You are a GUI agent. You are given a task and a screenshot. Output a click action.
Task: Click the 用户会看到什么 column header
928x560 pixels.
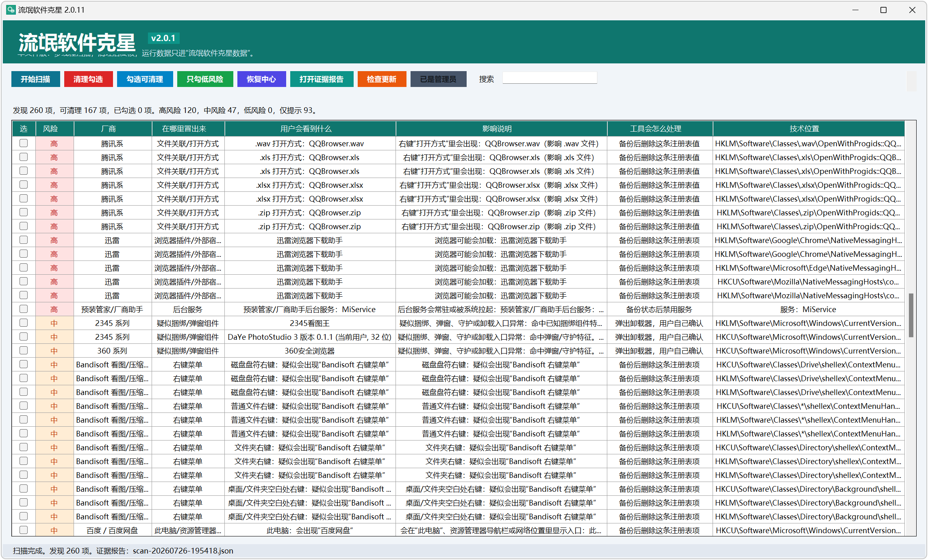tap(310, 129)
